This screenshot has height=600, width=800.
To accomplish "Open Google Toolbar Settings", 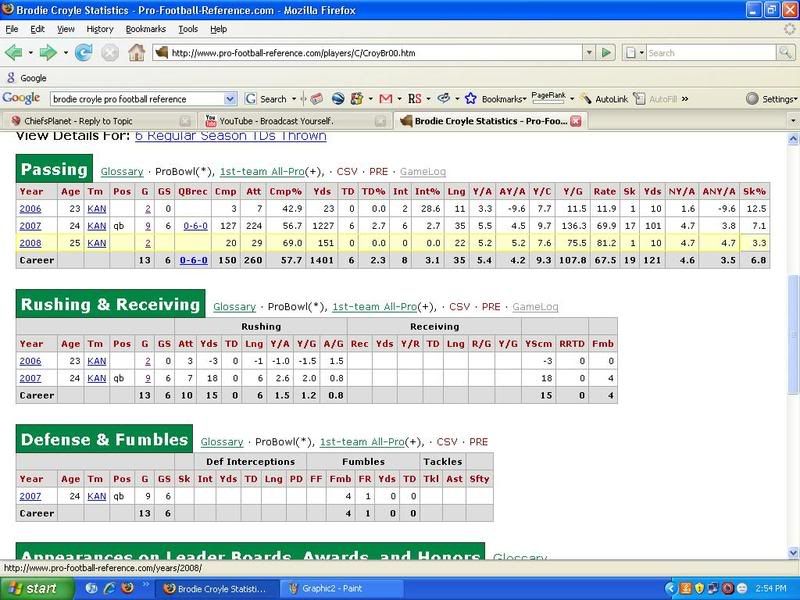I will [771, 99].
